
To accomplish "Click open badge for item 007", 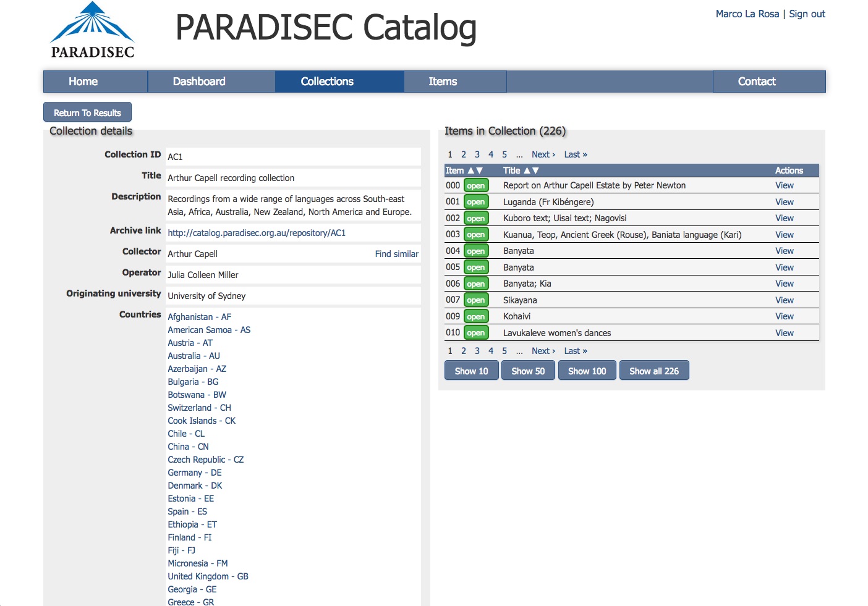I will [476, 300].
